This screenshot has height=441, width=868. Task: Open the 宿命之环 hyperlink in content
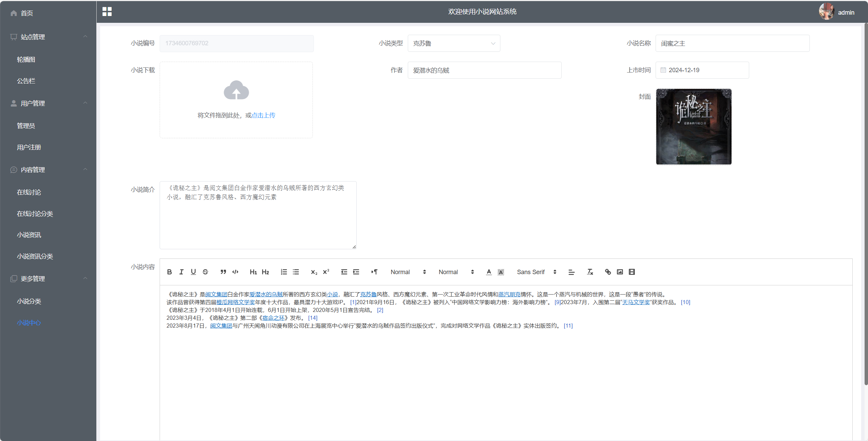click(x=273, y=318)
